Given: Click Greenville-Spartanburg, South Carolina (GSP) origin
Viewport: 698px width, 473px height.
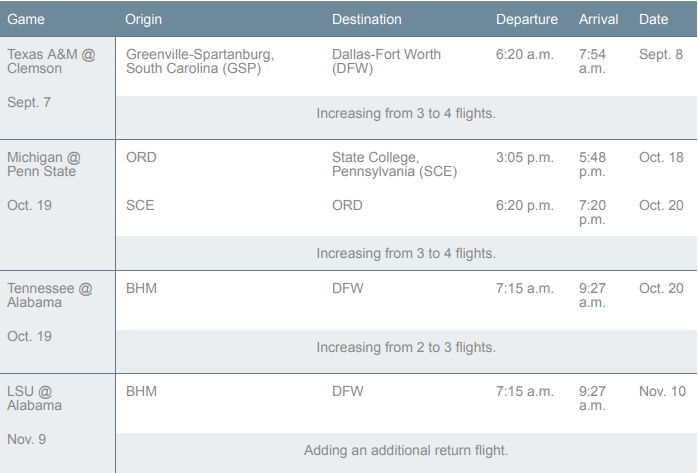Looking at the screenshot, I should 200,61.
